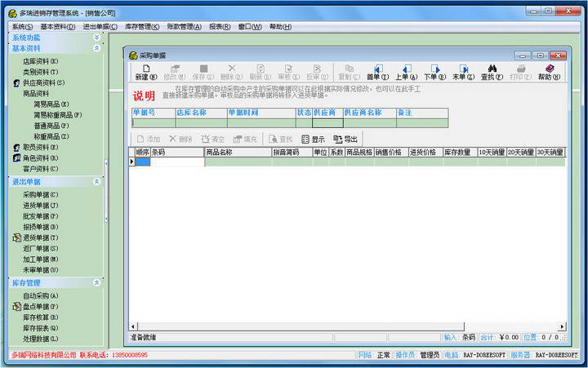Open 采购单据 in the sidebar
Screen dimensions: 588x368
(x=41, y=194)
